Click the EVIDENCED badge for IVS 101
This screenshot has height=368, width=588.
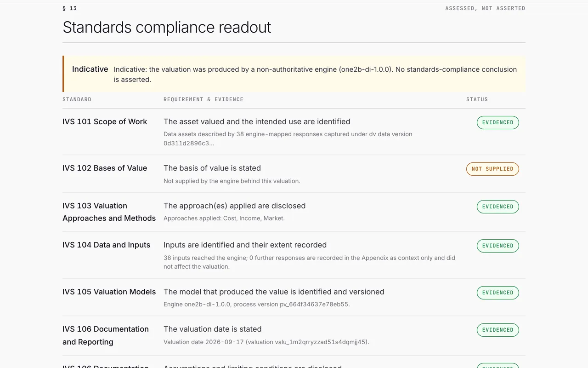(498, 122)
